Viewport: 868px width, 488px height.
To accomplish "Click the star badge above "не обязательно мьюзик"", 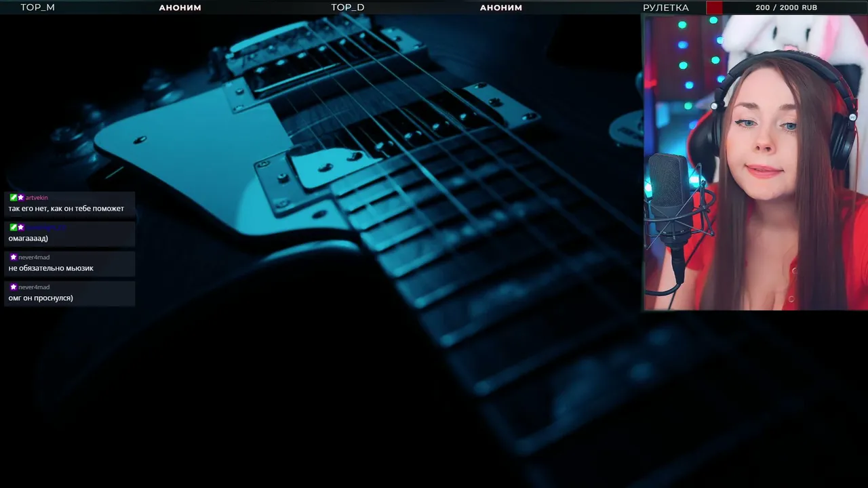I will [13, 257].
